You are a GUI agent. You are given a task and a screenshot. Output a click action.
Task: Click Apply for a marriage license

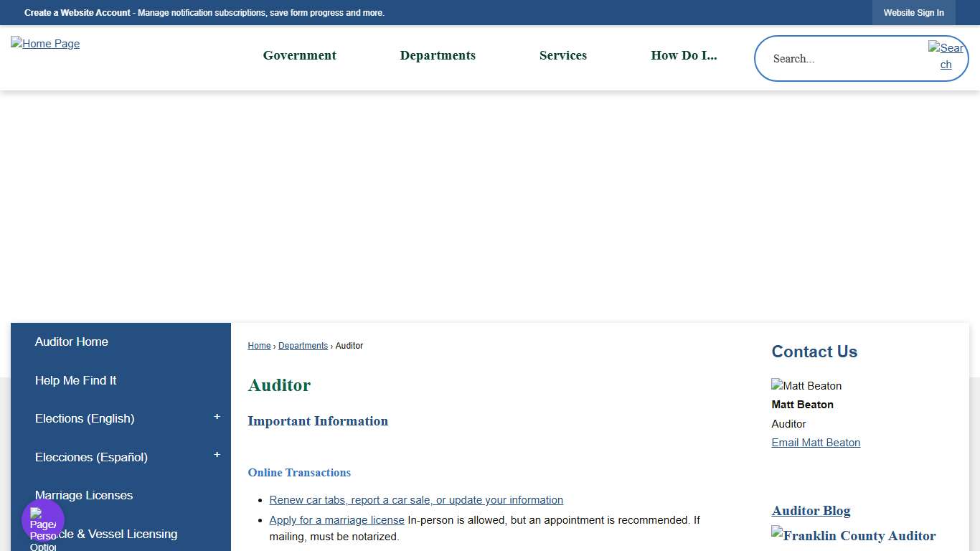tap(336, 519)
